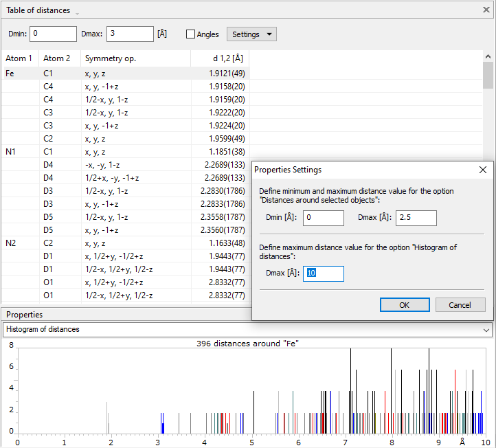
Task: Close the Properties Settings dialog
Action: coord(482,170)
